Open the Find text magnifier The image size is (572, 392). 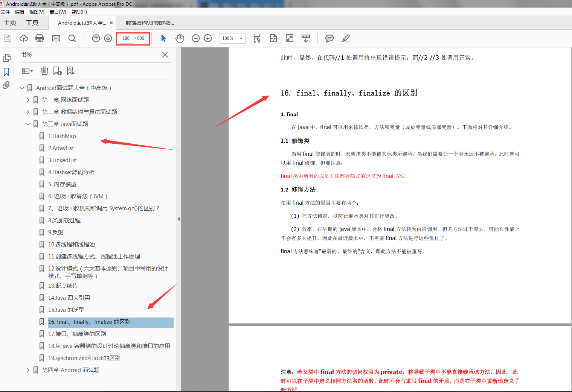pos(72,38)
